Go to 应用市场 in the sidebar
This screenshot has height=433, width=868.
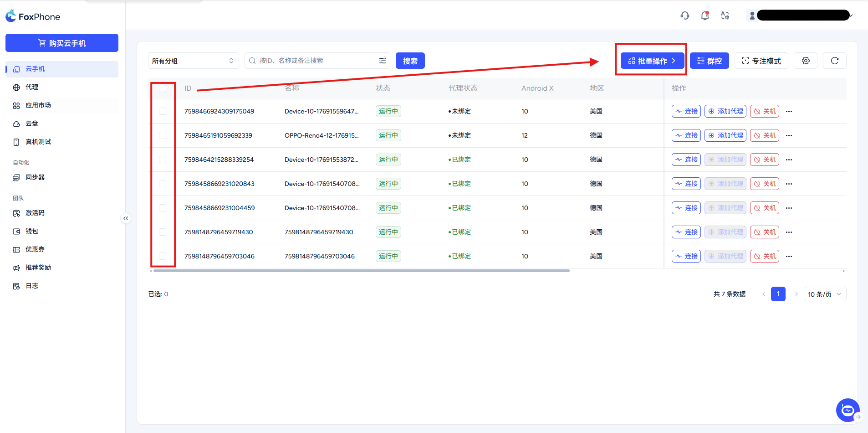click(38, 105)
